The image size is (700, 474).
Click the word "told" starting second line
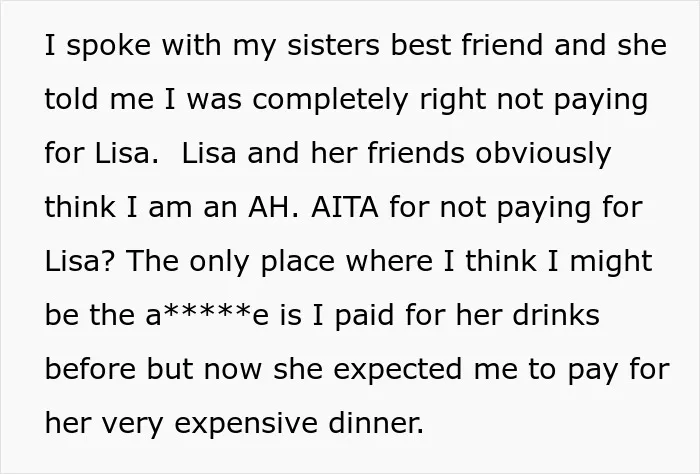click(x=71, y=99)
